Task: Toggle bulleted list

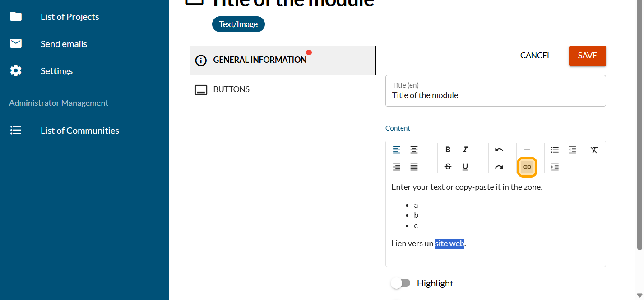Action: (555, 150)
